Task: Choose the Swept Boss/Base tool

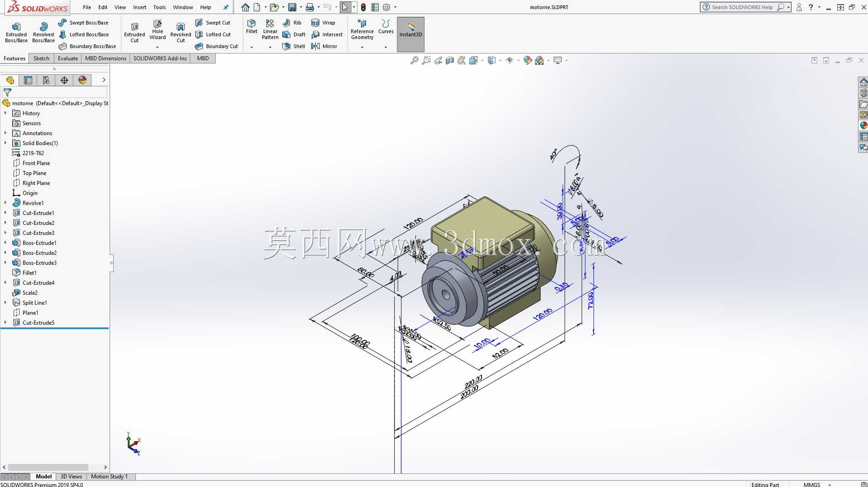Action: [83, 23]
